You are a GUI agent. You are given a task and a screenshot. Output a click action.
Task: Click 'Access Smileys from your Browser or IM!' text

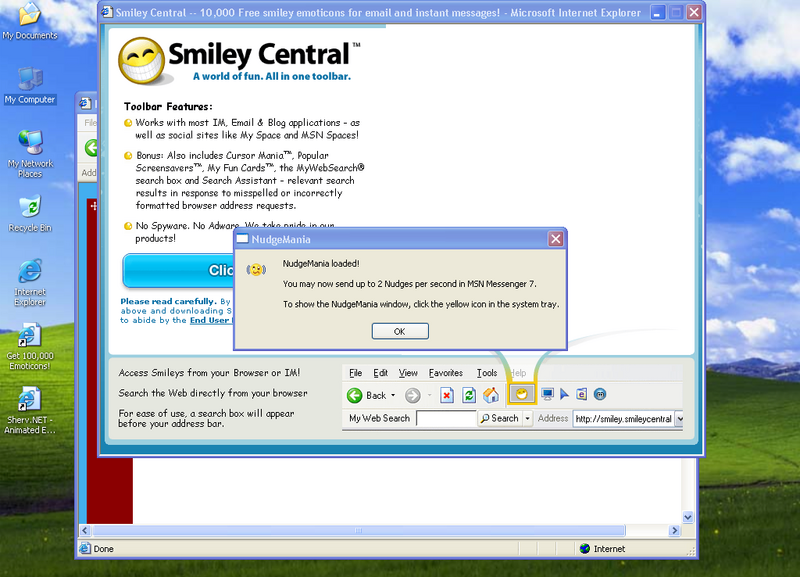209,373
